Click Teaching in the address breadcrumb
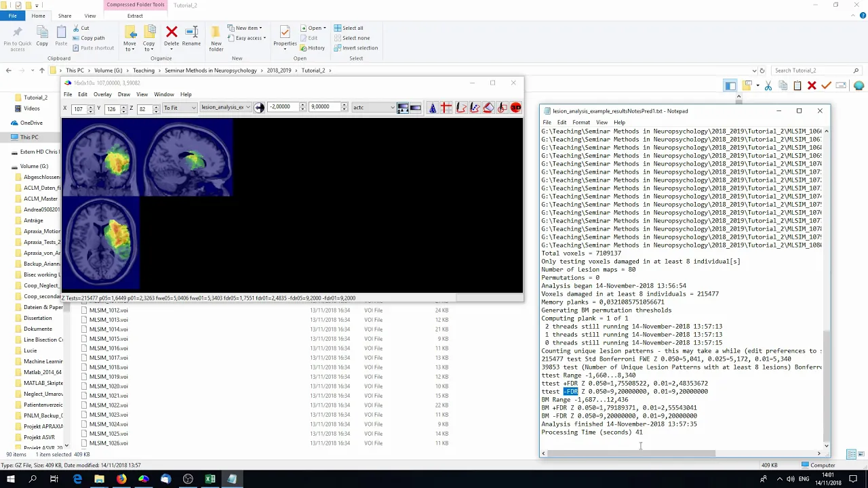Screen dimensions: 868x488 click(144, 70)
